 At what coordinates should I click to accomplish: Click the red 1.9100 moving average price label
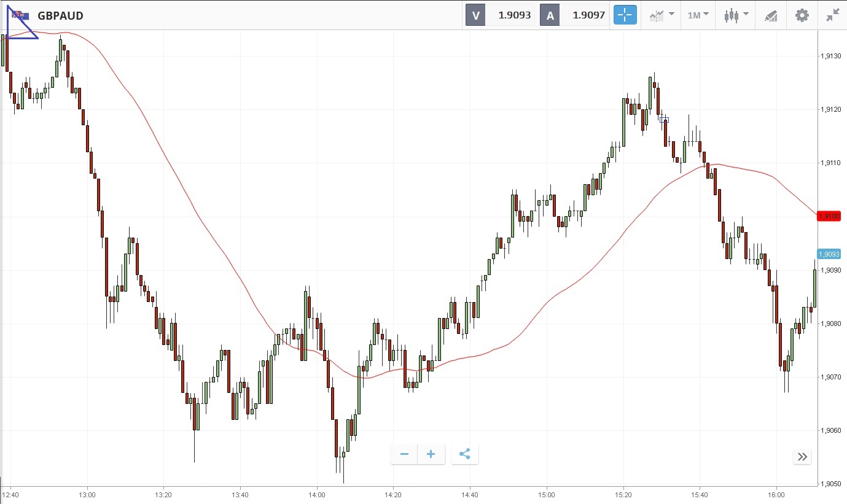click(x=829, y=216)
